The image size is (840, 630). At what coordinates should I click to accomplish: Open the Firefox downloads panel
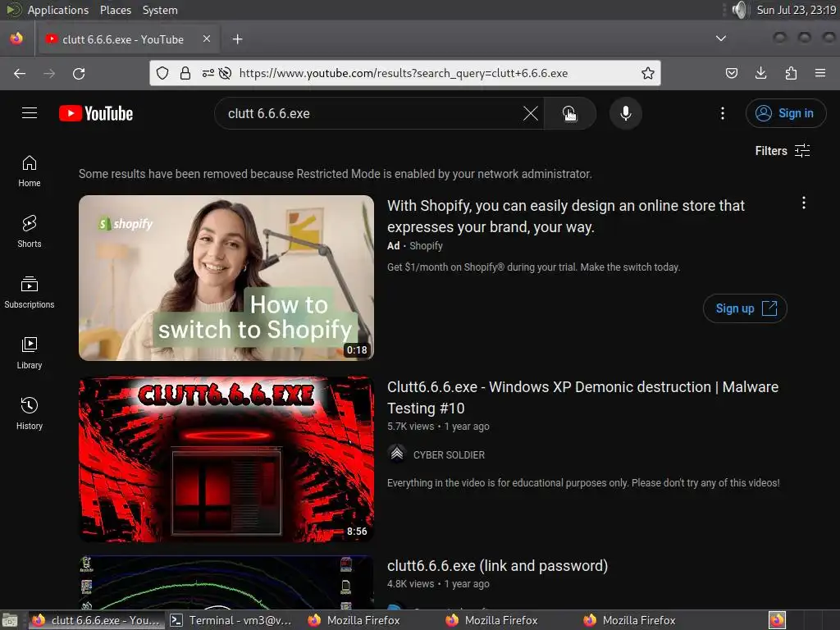tap(760, 73)
